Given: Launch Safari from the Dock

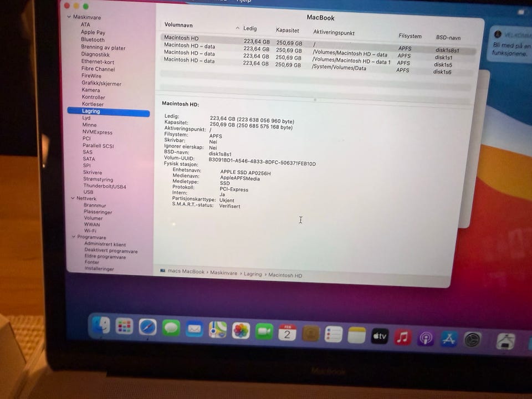Looking at the screenshot, I should 147,328.
